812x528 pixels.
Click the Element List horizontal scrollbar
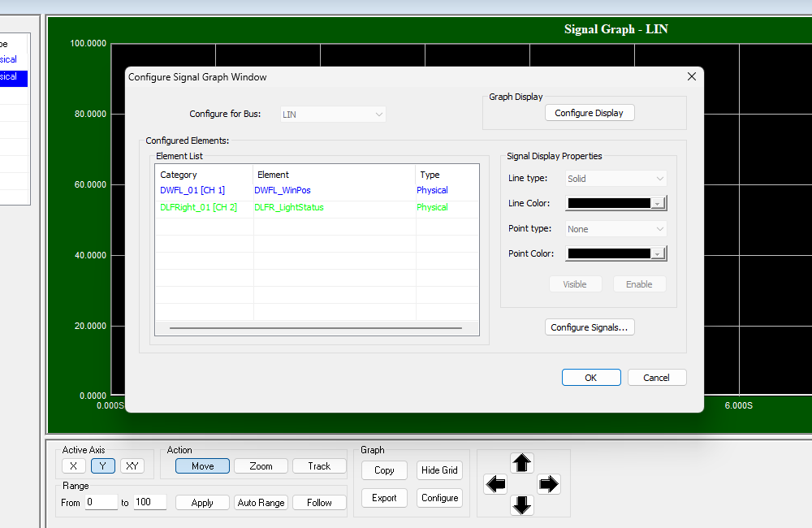[316, 328]
